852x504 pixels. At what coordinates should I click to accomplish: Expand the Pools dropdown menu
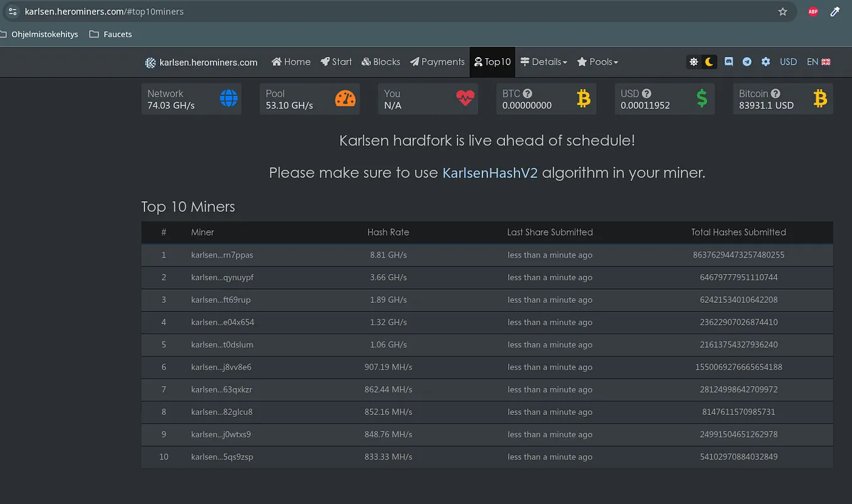point(597,62)
